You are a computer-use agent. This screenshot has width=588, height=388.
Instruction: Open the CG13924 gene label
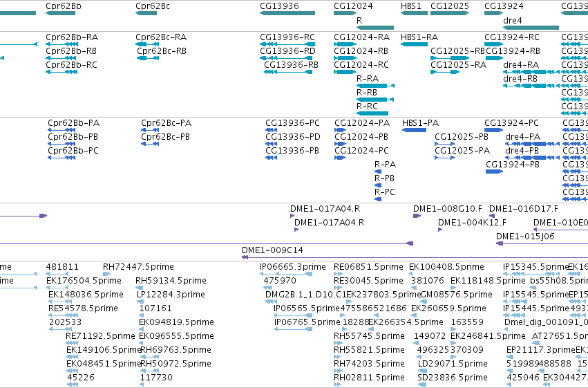click(x=504, y=6)
